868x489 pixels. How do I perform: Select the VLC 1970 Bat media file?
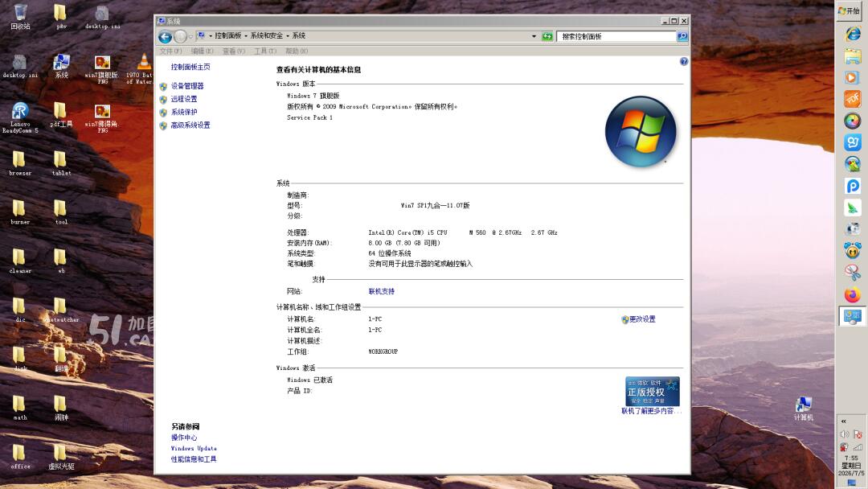[x=140, y=69]
